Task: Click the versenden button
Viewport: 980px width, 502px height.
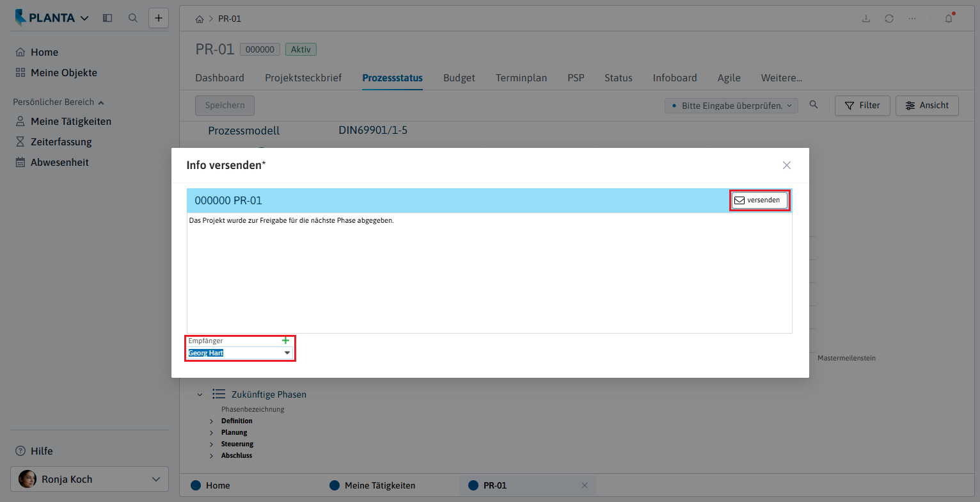Action: 760,200
